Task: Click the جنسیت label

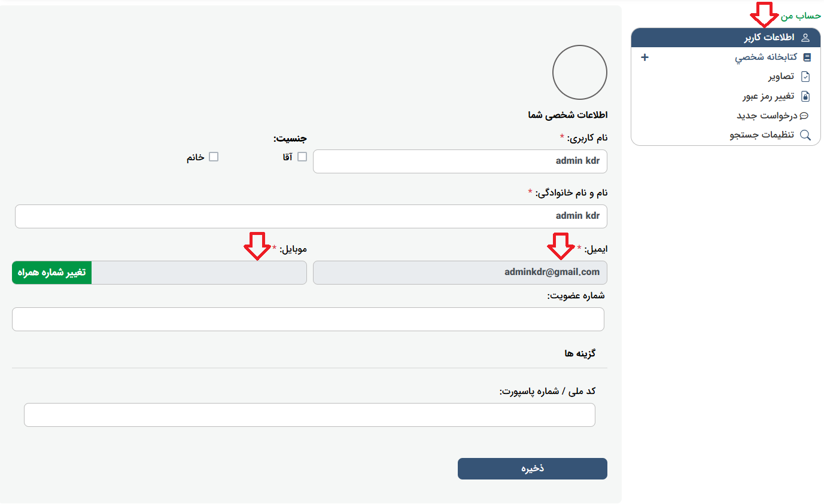Action: point(290,139)
